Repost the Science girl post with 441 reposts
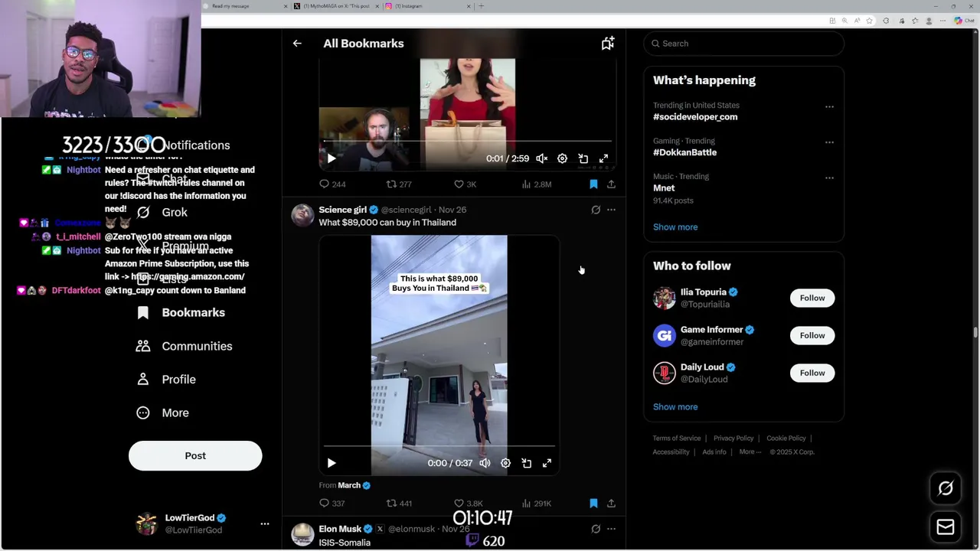This screenshot has width=980, height=551. [399, 504]
